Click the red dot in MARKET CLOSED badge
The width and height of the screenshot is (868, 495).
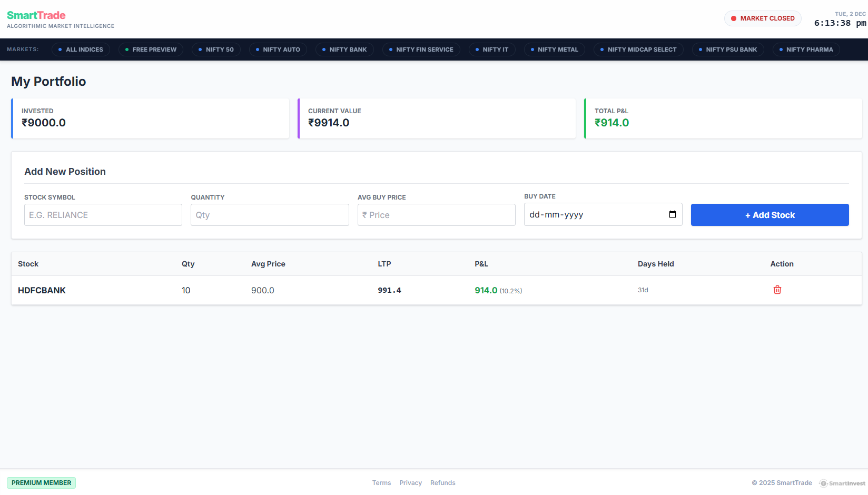(733, 18)
